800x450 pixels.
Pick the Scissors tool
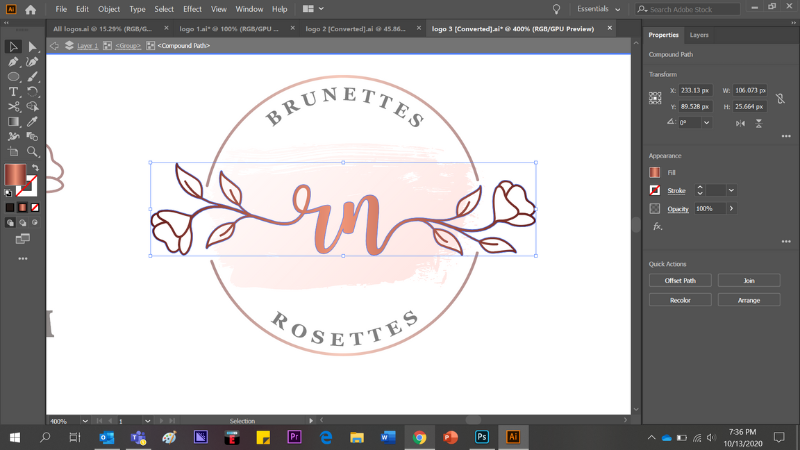click(14, 106)
